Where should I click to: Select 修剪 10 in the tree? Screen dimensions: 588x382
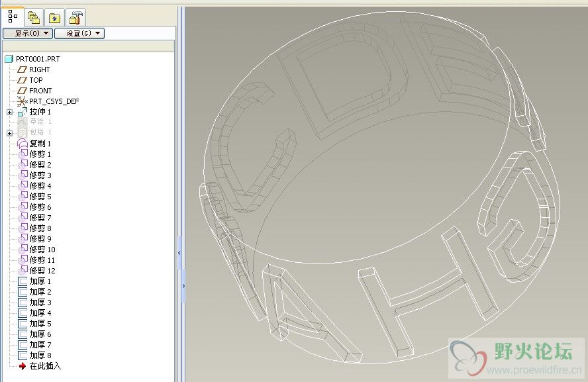[42, 250]
